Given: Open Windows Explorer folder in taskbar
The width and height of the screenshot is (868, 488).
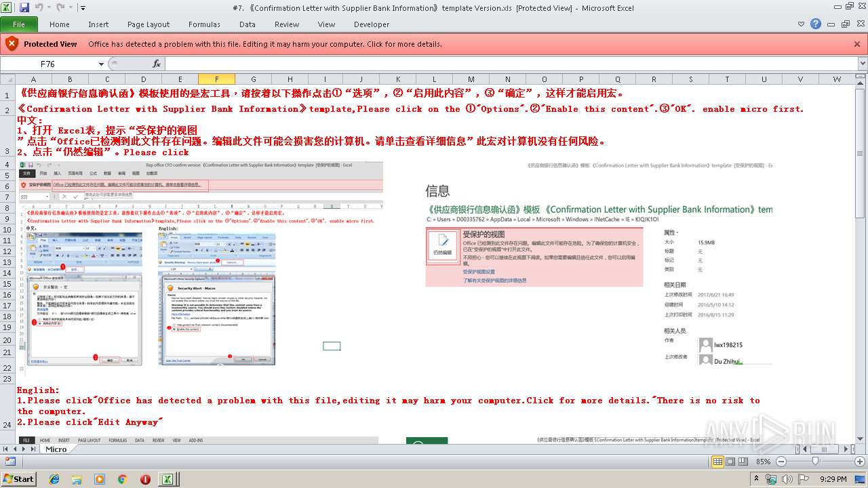Looking at the screenshot, I should [x=77, y=479].
